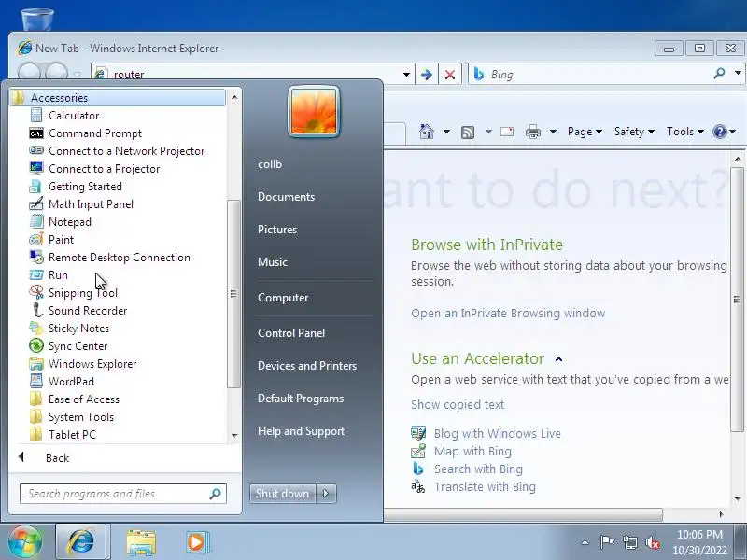Click Internet Explorer address bar
Viewport: 747px width, 560px height.
tap(246, 75)
